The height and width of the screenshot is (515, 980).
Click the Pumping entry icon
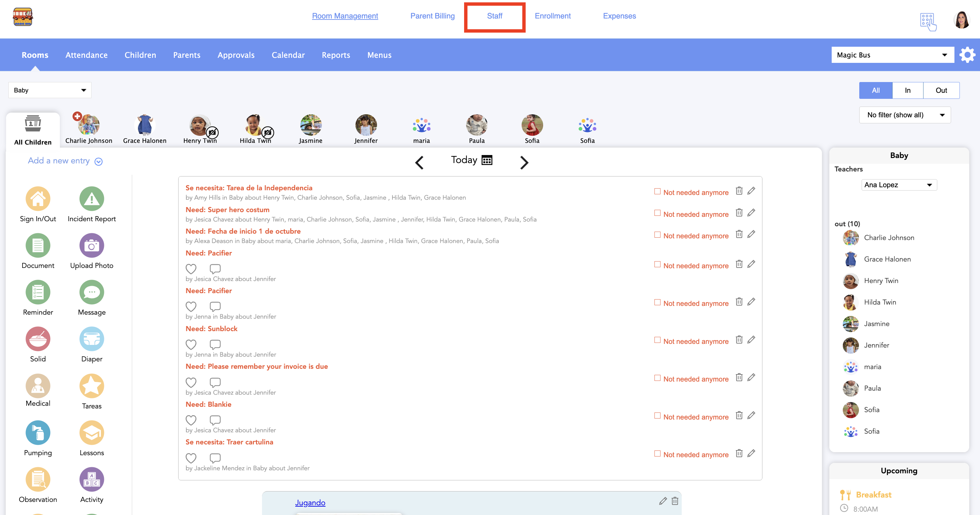(38, 432)
